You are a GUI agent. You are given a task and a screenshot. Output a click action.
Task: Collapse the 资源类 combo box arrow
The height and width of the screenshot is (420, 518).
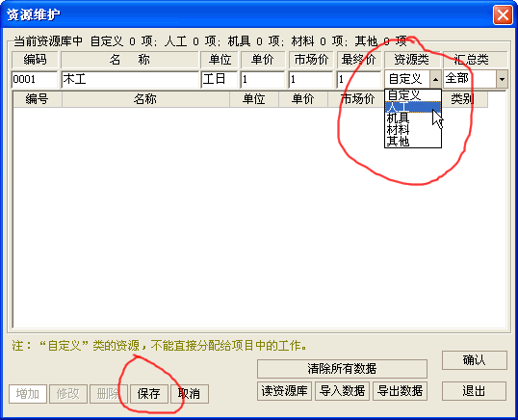point(435,79)
